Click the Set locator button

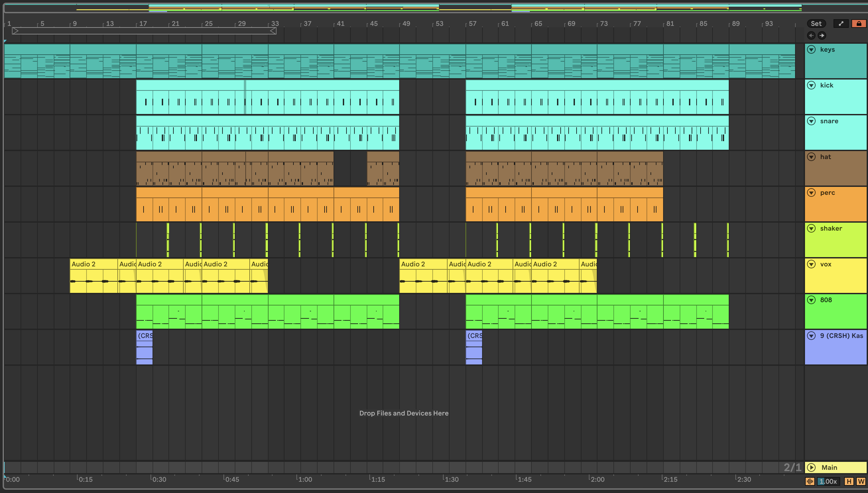click(816, 24)
